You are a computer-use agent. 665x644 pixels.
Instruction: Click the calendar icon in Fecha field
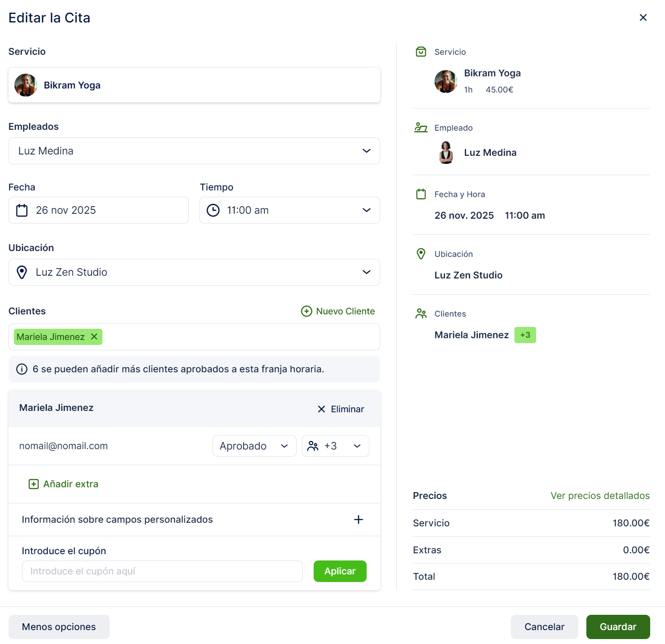22,210
